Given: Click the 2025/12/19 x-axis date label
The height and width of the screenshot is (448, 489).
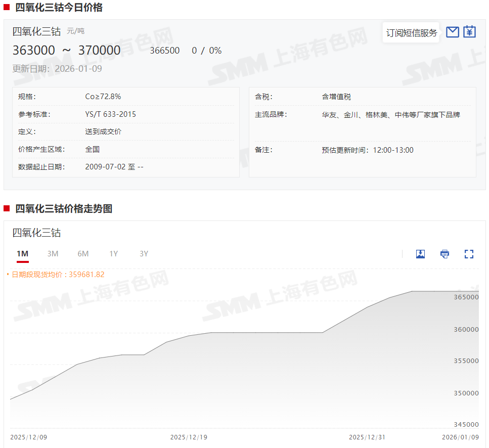Looking at the screenshot, I should [x=189, y=437].
